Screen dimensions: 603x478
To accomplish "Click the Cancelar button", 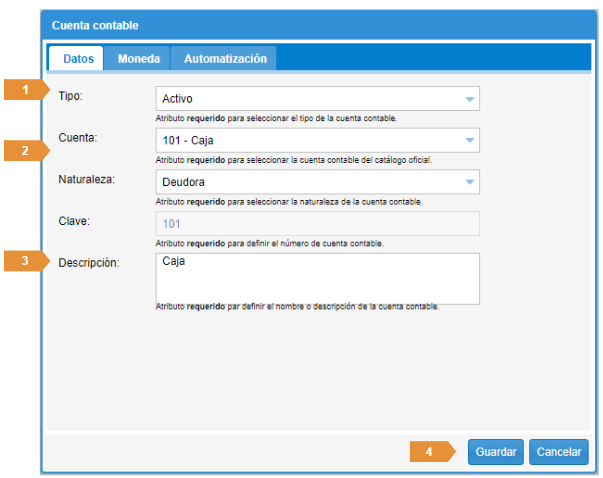I will [x=559, y=452].
